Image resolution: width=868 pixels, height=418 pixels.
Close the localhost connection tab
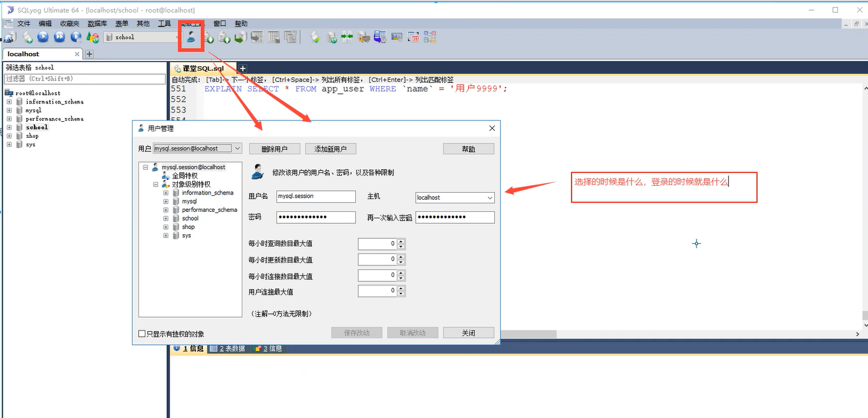coord(78,54)
